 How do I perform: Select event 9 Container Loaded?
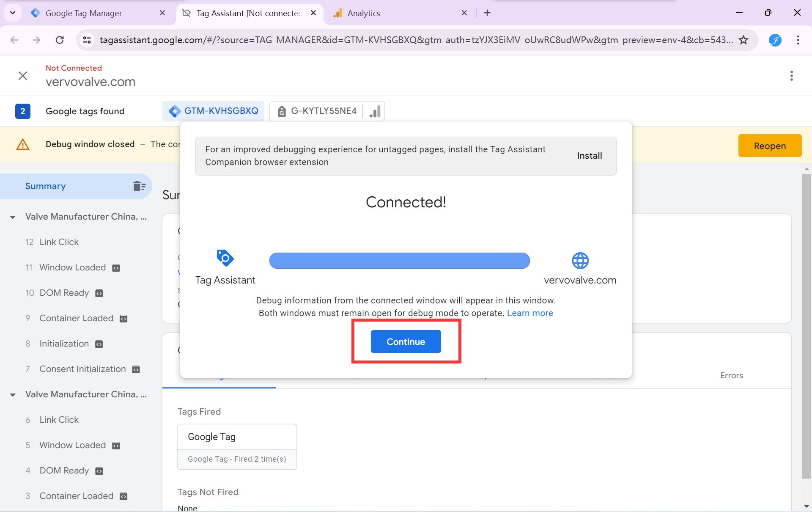point(76,318)
